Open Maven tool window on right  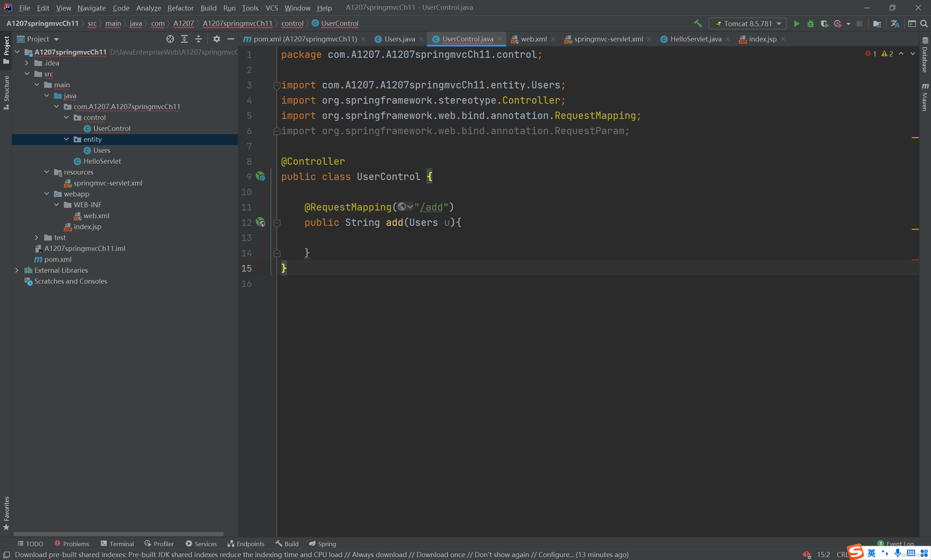[x=924, y=97]
